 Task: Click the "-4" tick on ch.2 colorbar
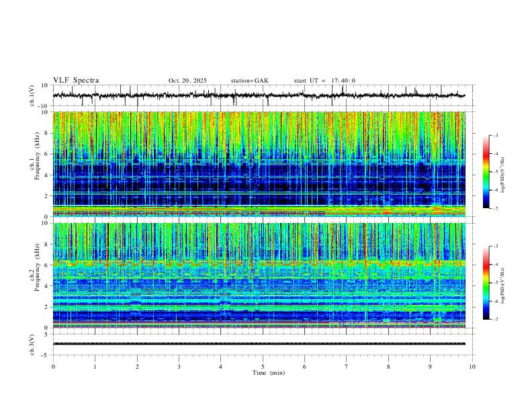pos(495,265)
